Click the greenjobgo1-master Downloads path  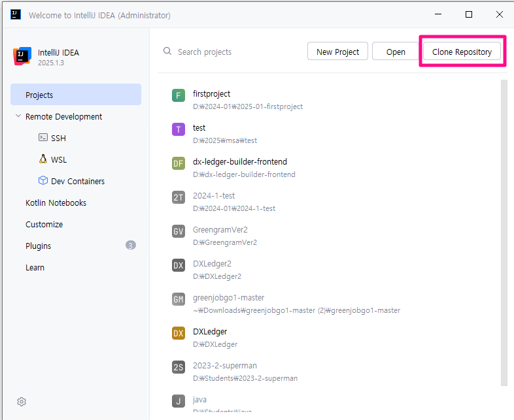(x=297, y=310)
